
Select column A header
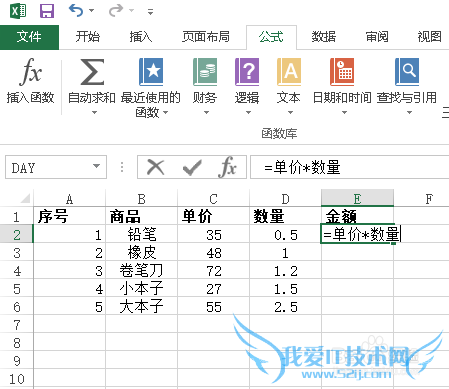(69, 199)
